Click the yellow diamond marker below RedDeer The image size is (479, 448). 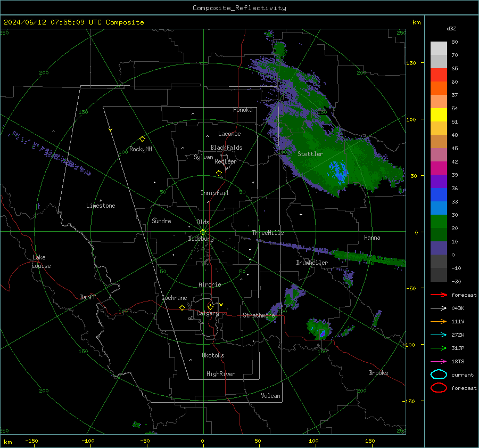point(219,173)
